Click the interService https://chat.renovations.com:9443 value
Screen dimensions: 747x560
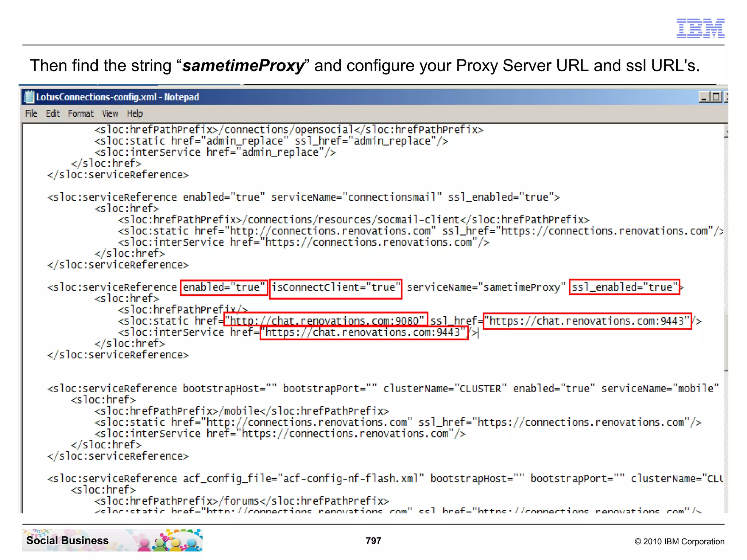coord(364,332)
